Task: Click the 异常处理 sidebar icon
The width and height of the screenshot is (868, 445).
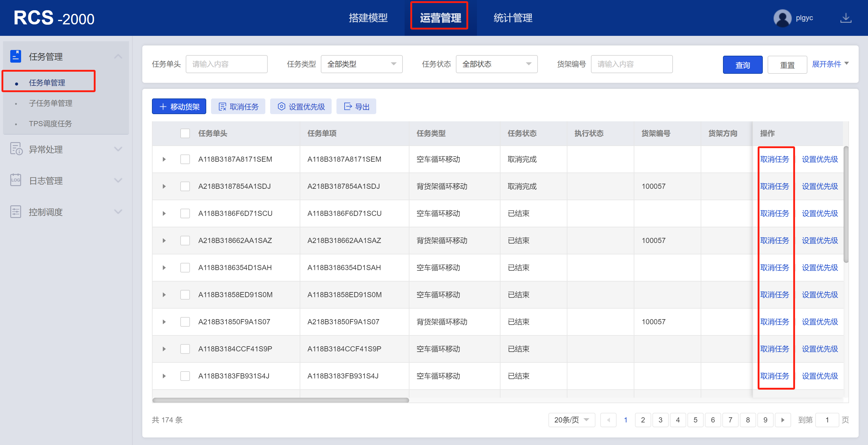Action: click(15, 149)
